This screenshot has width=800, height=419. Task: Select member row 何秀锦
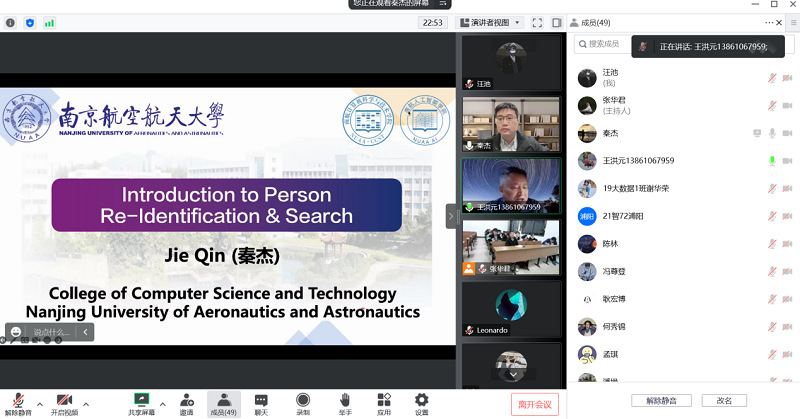pyautogui.click(x=683, y=326)
